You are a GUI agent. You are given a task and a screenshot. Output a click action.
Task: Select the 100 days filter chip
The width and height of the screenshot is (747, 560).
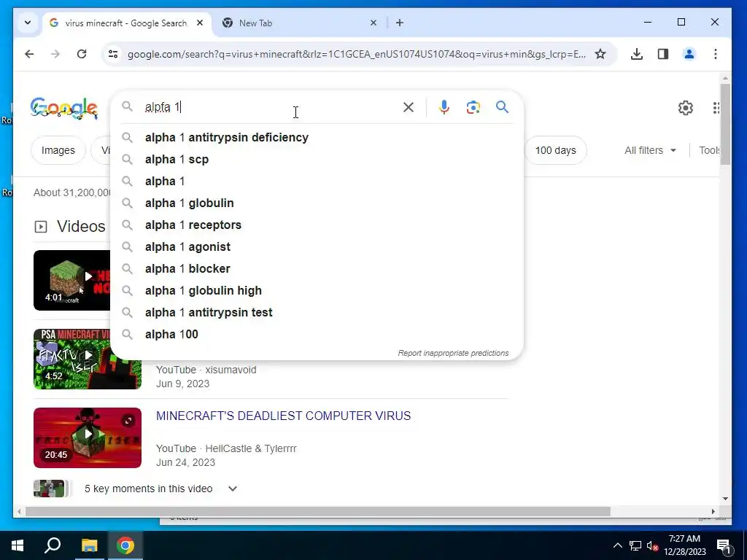coord(555,150)
